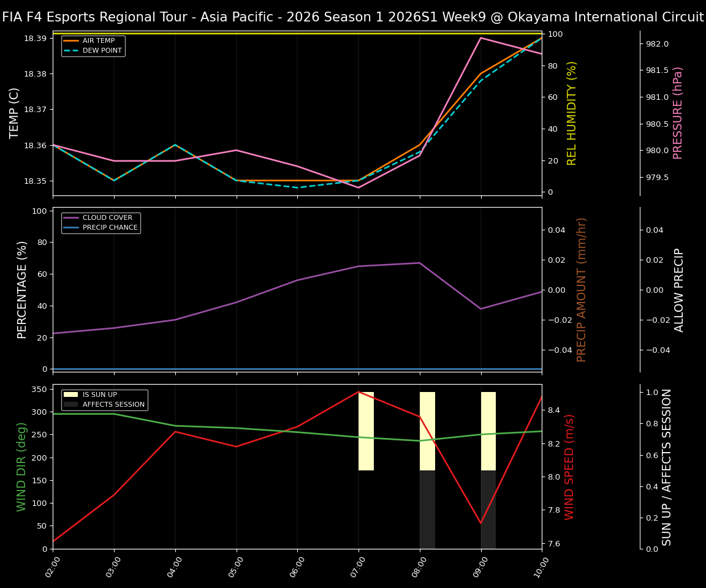Viewport: 706px width, 588px height.
Task: Click the IS SUN UP legend patch
Action: click(x=72, y=394)
